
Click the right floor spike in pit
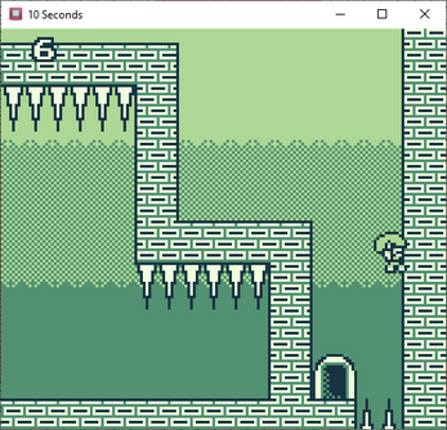(389, 414)
